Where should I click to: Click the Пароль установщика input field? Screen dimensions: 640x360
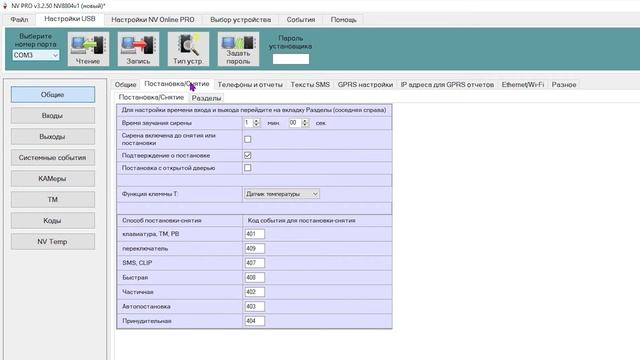[291, 59]
